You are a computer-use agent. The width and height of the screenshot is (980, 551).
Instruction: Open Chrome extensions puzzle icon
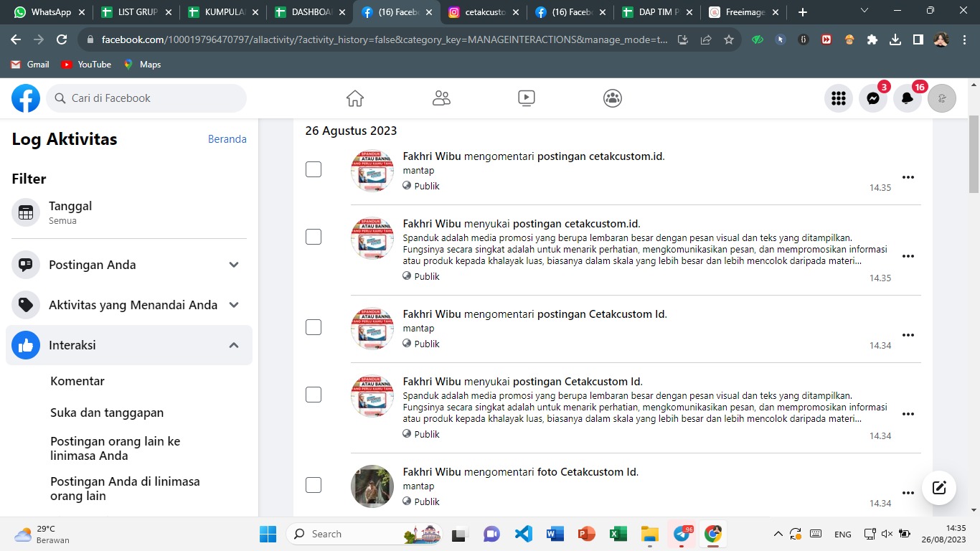[x=872, y=40]
